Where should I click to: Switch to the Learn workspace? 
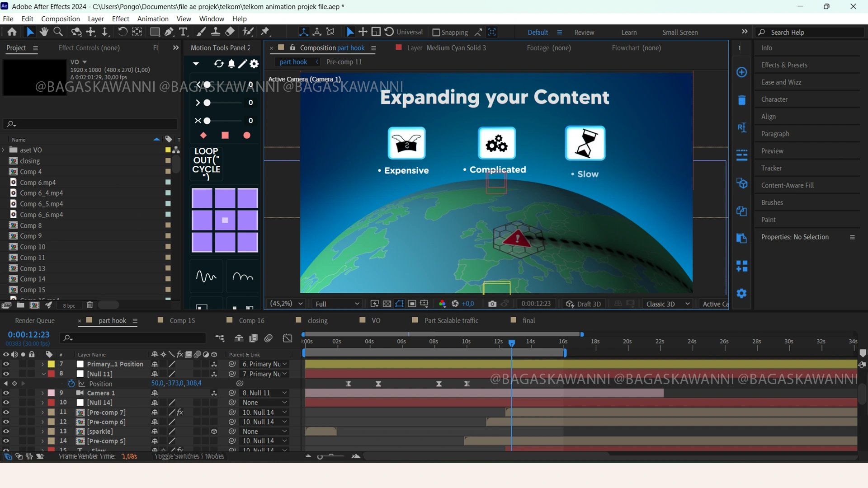629,33
